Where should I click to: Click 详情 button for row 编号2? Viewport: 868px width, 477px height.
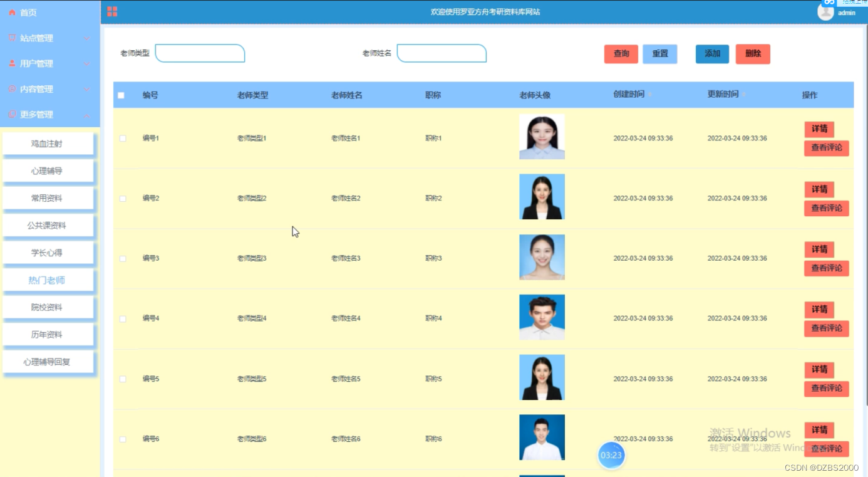819,189
